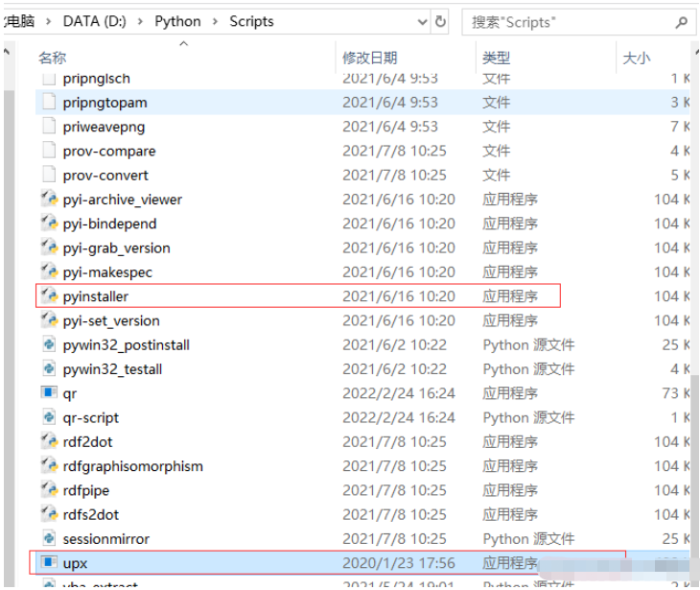Click the pyi-bindepend Python app icon
The width and height of the screenshot is (700, 590).
pos(49,223)
